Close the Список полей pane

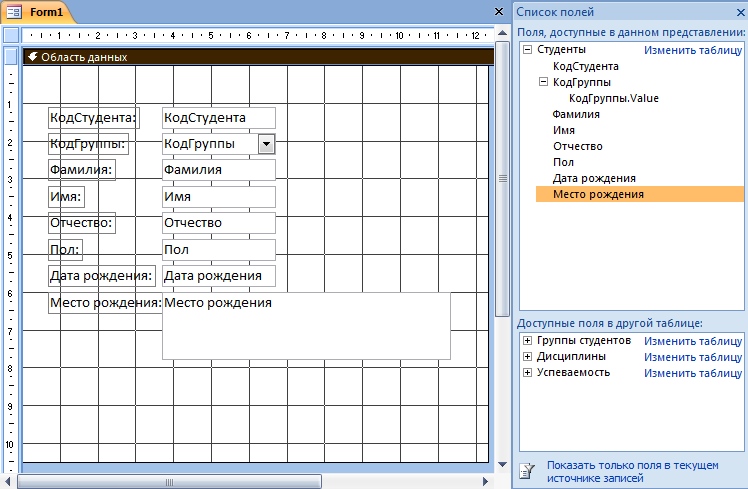click(x=741, y=12)
